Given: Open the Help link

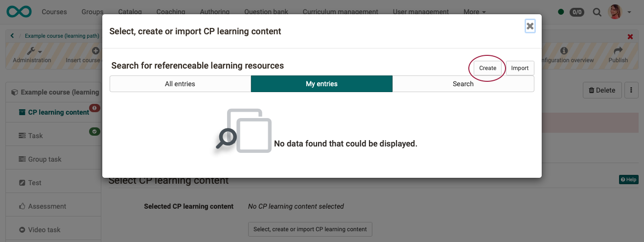Looking at the screenshot, I should coord(629,180).
